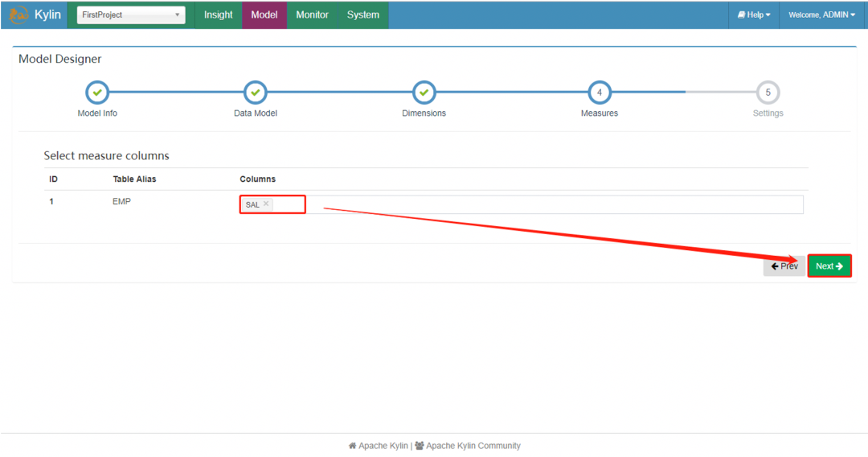This screenshot has height=457, width=868.
Task: Open the Welcome, ADMIN user menu
Action: pyautogui.click(x=821, y=15)
